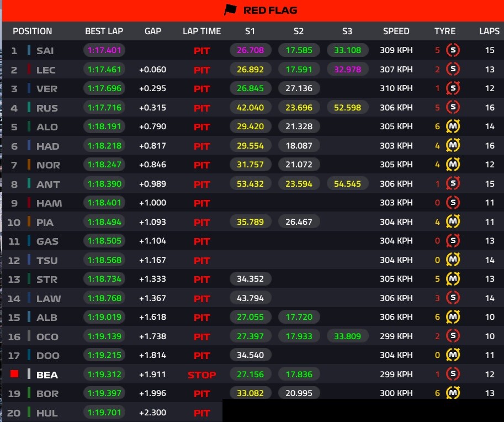
Task: Click the medium tyre icon in ALO row
Action: (x=453, y=126)
